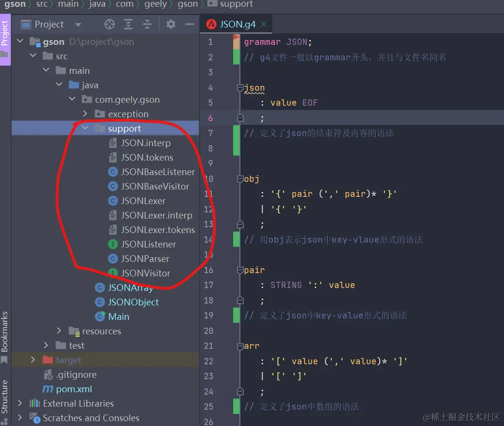Fold the json rule at line 4
Image resolution: width=504 pixels, height=426 pixels.
[240, 87]
